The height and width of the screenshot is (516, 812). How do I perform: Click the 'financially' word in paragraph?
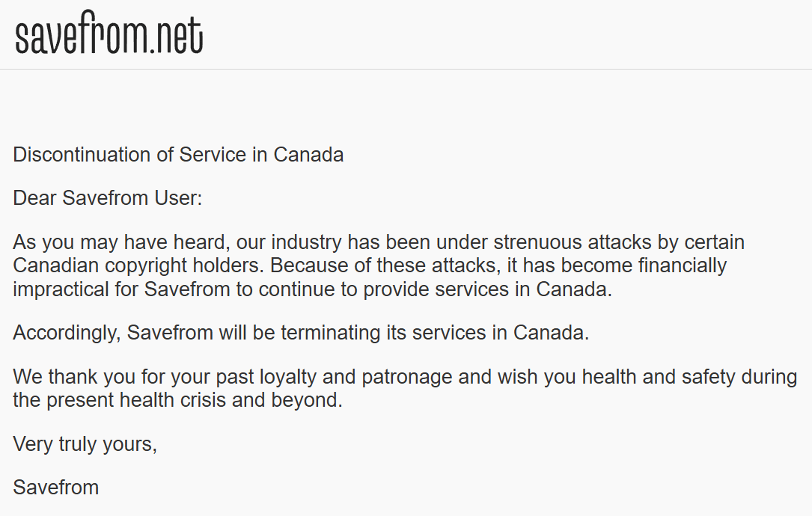[x=682, y=265]
